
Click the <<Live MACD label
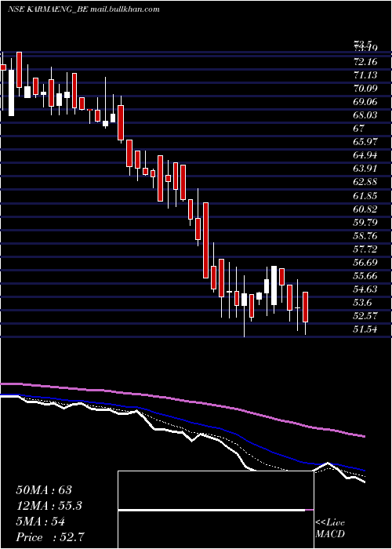(x=330, y=528)
